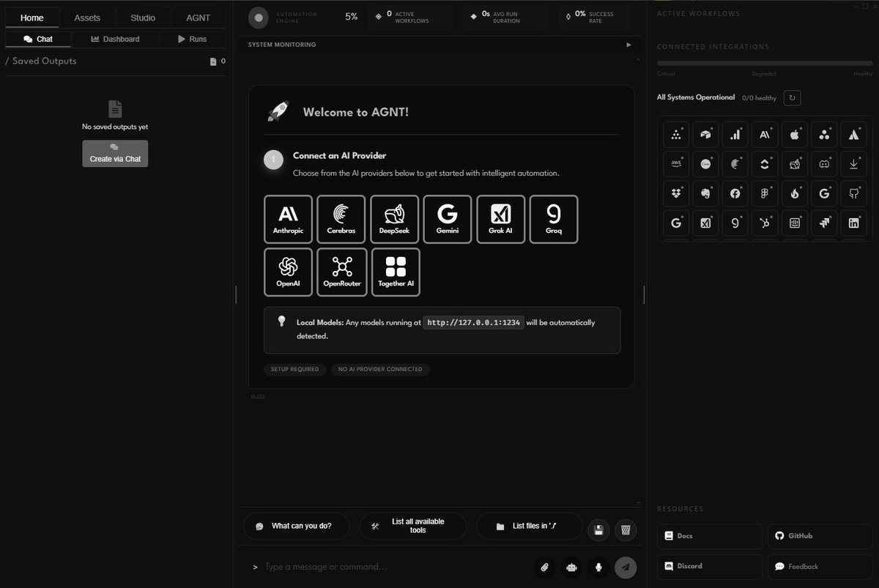Open LinkedIn integration in the integrations grid

[x=853, y=223]
